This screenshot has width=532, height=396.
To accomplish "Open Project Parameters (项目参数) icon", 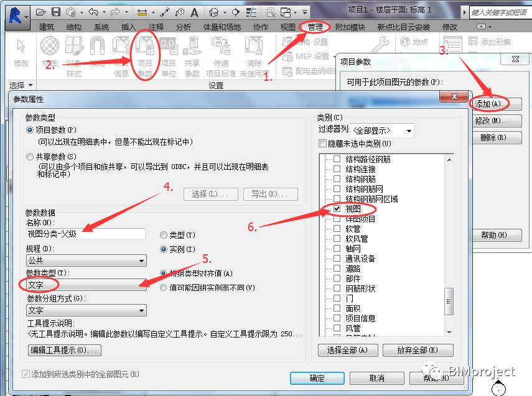I will pyautogui.click(x=145, y=45).
